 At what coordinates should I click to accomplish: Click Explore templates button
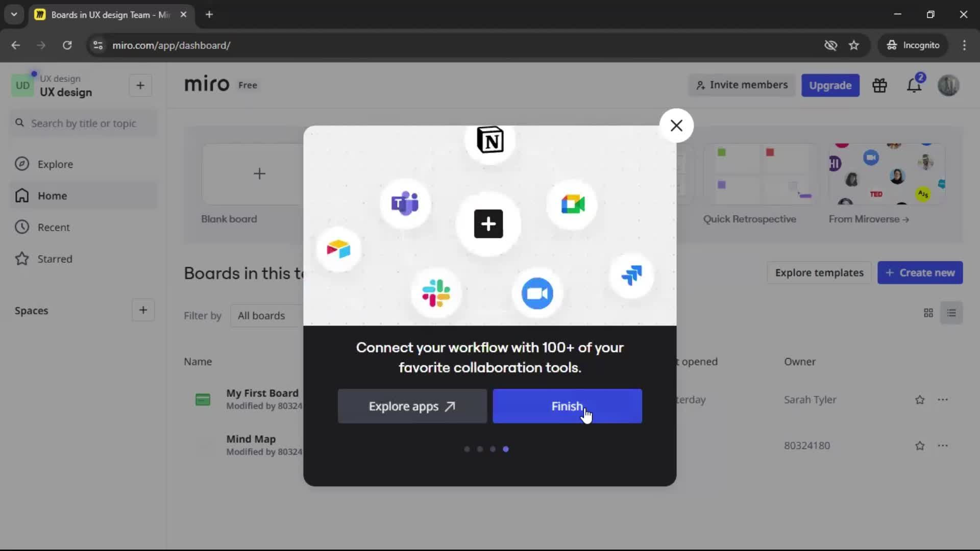(x=819, y=273)
